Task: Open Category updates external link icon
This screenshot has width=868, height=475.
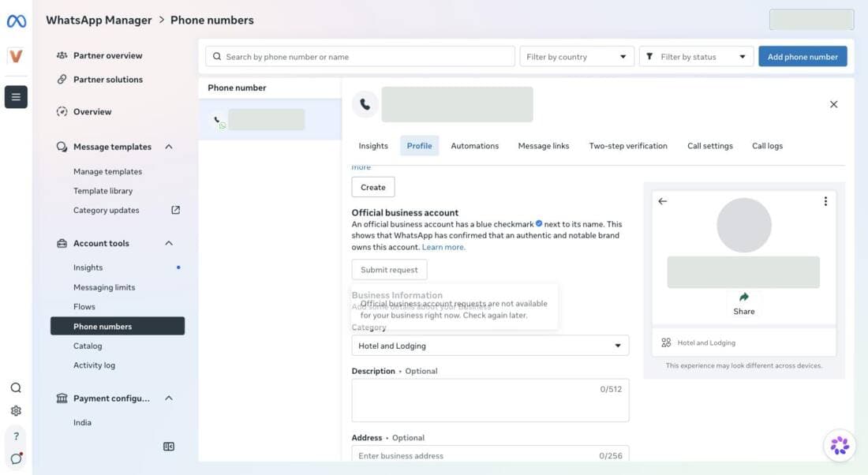Action: pos(175,210)
